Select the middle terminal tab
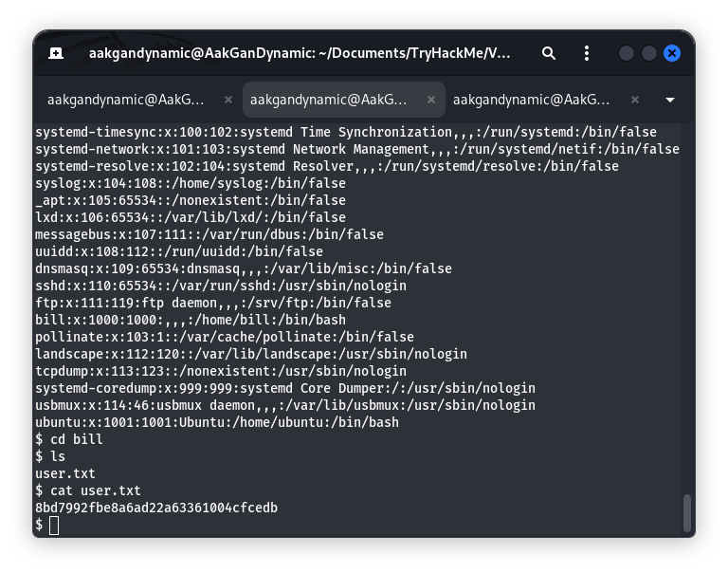The width and height of the screenshot is (728, 573). click(330, 100)
